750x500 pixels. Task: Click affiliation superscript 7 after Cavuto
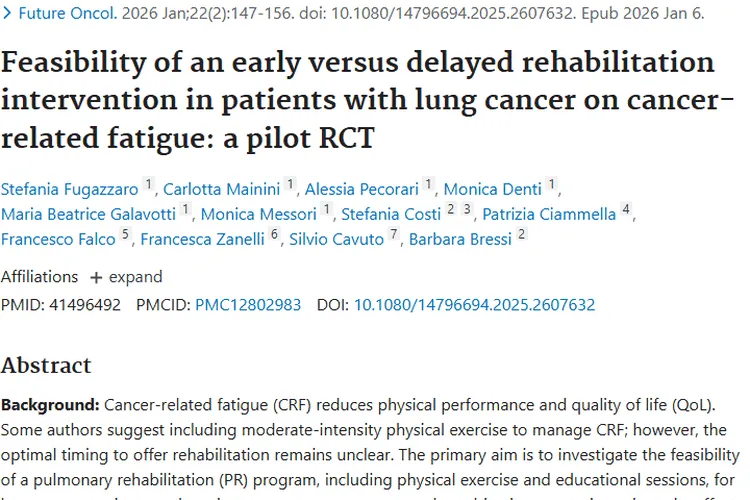393,236
